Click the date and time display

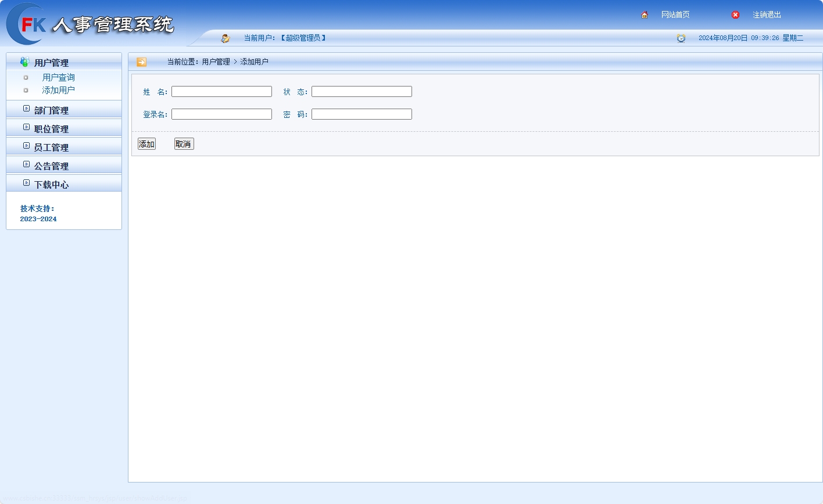point(751,38)
